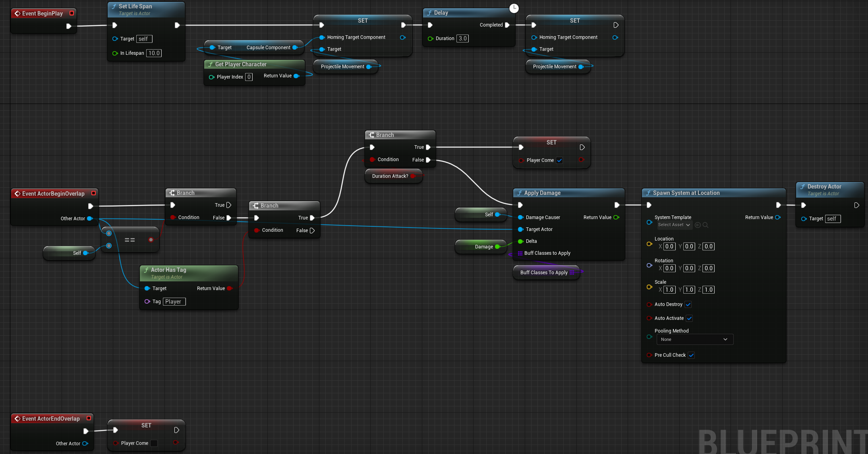Disable the Auto Destroy checkbox
This screenshot has height=454, width=868.
click(688, 304)
